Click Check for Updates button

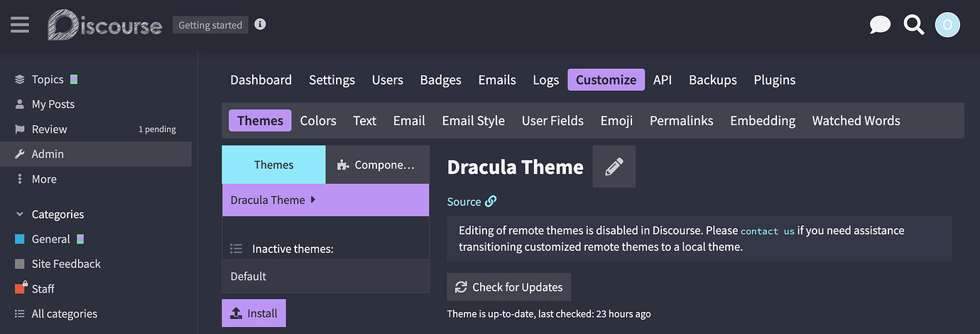click(x=508, y=287)
